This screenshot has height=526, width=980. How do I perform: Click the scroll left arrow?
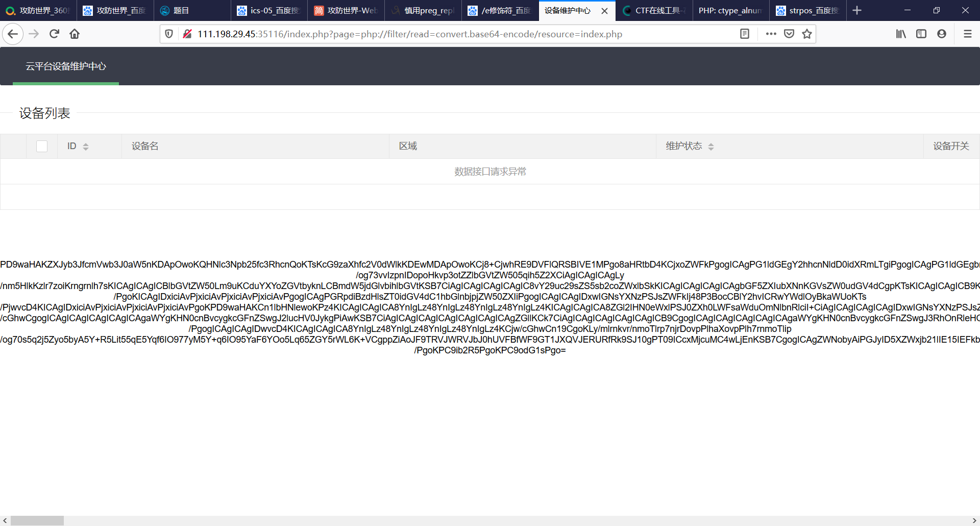click(5, 520)
